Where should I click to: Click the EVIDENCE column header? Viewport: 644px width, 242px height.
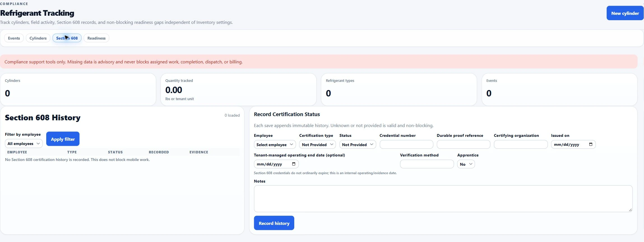(x=199, y=152)
